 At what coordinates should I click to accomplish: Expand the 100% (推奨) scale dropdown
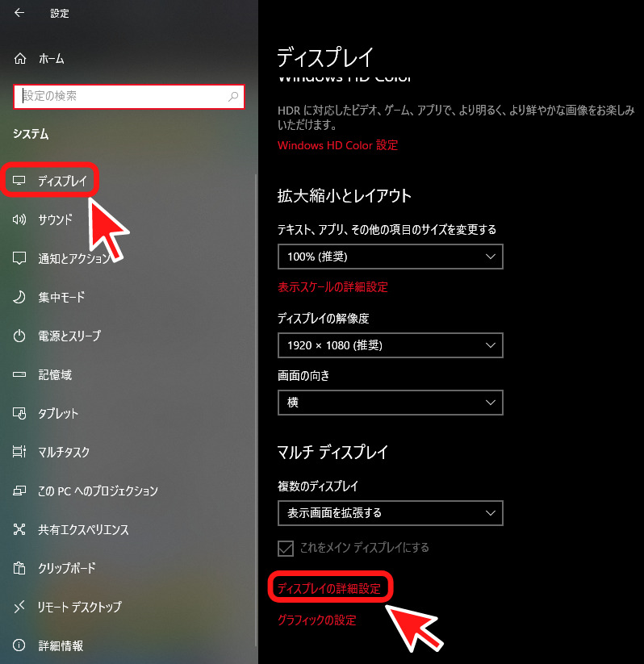click(391, 257)
